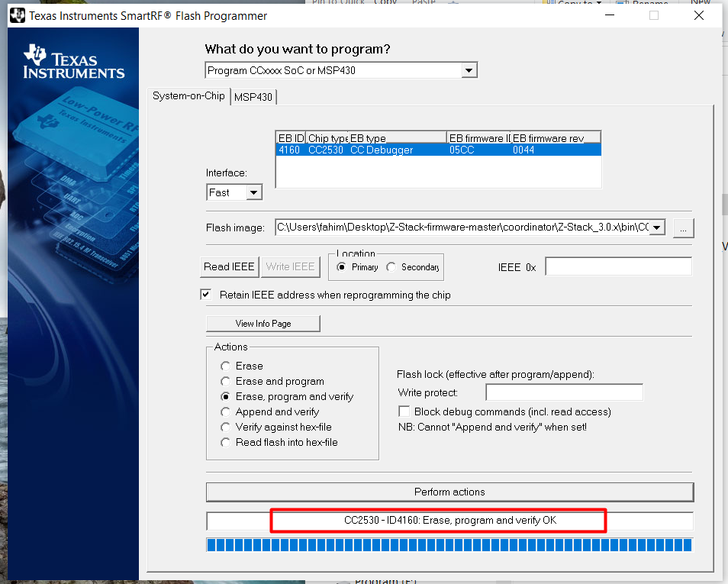
Task: Click the SmartRF Flash Programmer title bar icon
Action: 18,15
